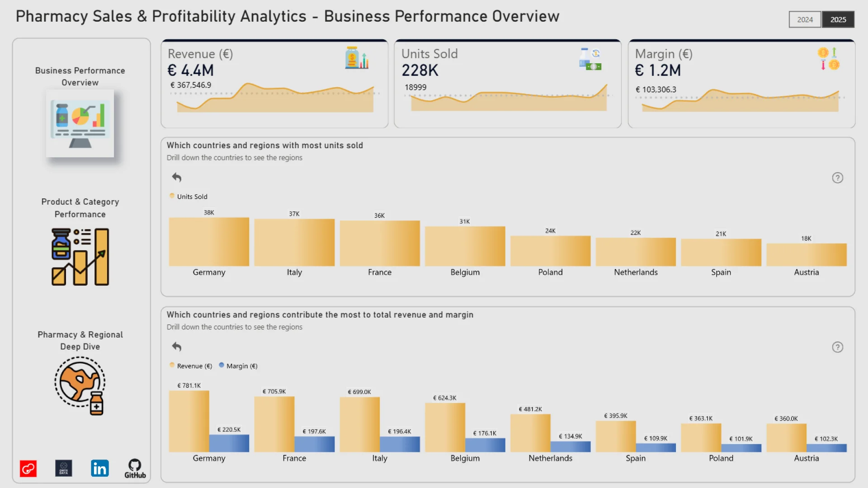
Task: Drill down into Germany's units sold bar
Action: pos(209,242)
